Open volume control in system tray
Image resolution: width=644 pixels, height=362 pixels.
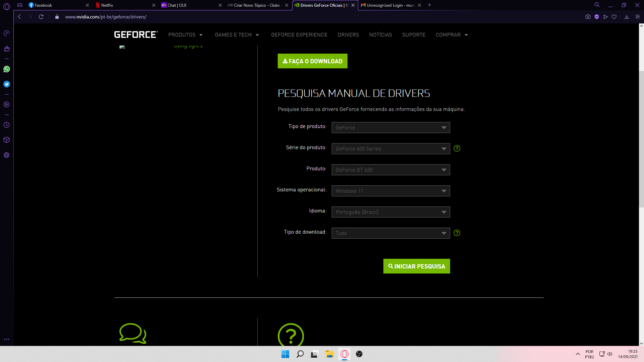tap(610, 354)
